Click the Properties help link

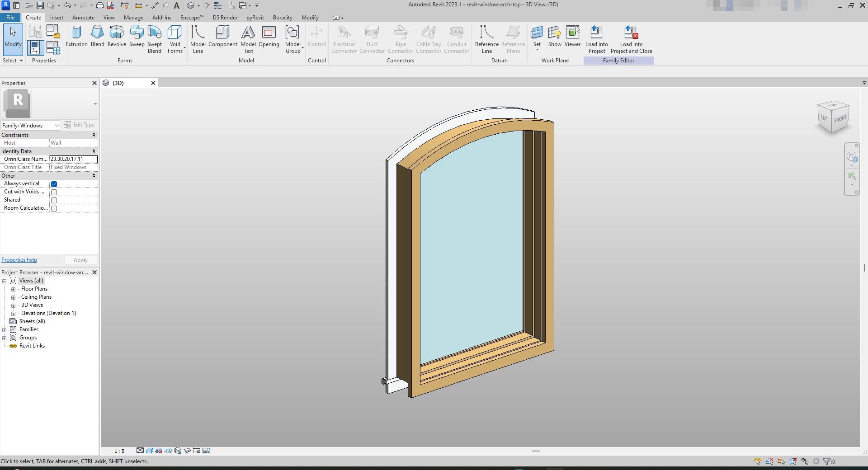tap(19, 260)
